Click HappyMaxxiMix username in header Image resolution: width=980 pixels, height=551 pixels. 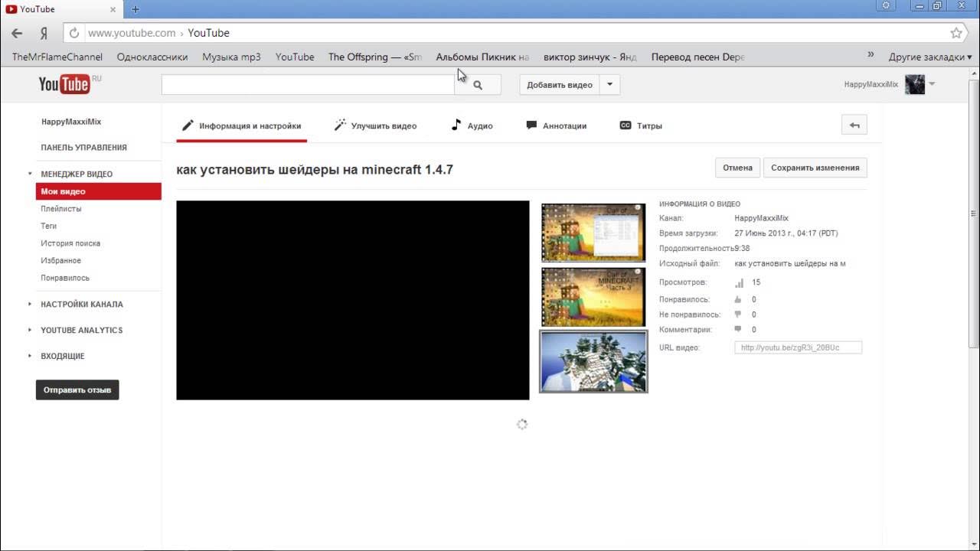click(871, 84)
